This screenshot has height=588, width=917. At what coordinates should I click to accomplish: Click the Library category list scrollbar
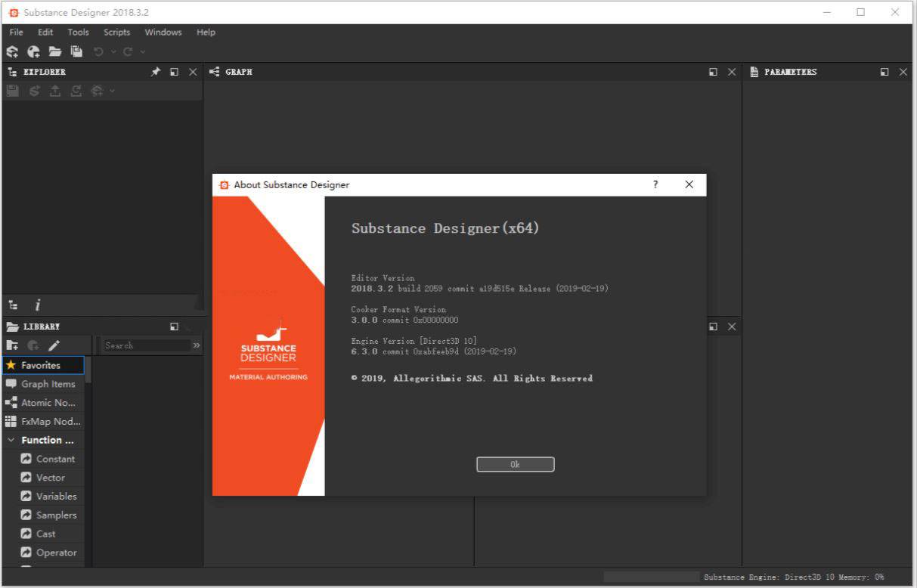88,370
